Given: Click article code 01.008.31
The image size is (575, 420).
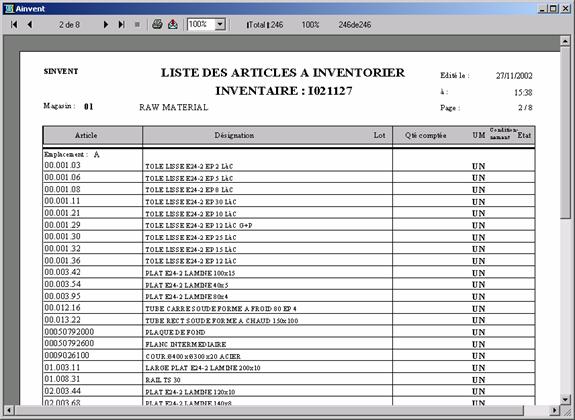Looking at the screenshot, I should pyautogui.click(x=62, y=379).
